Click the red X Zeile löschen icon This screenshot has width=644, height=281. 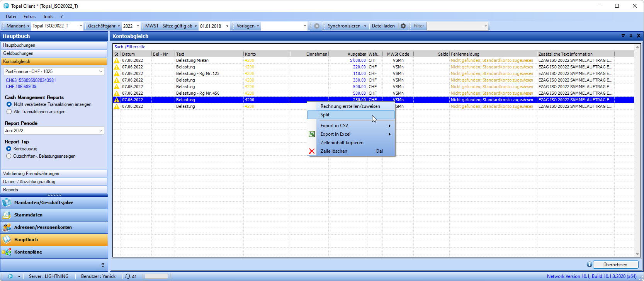tap(312, 151)
